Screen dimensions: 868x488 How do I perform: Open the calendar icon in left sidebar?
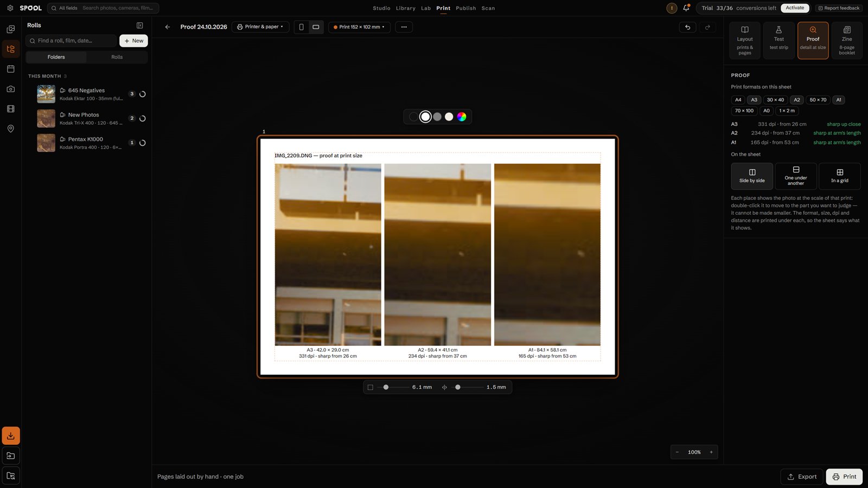click(11, 69)
